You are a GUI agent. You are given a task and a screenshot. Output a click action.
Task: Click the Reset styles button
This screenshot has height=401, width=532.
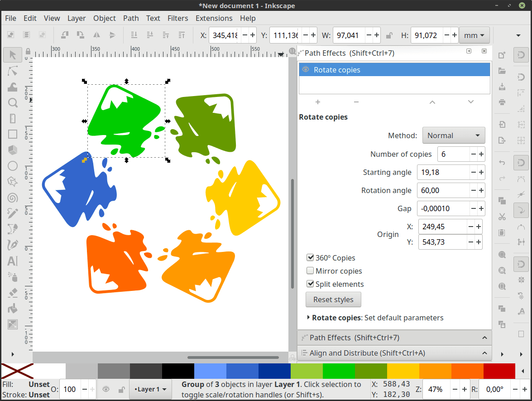point(333,300)
